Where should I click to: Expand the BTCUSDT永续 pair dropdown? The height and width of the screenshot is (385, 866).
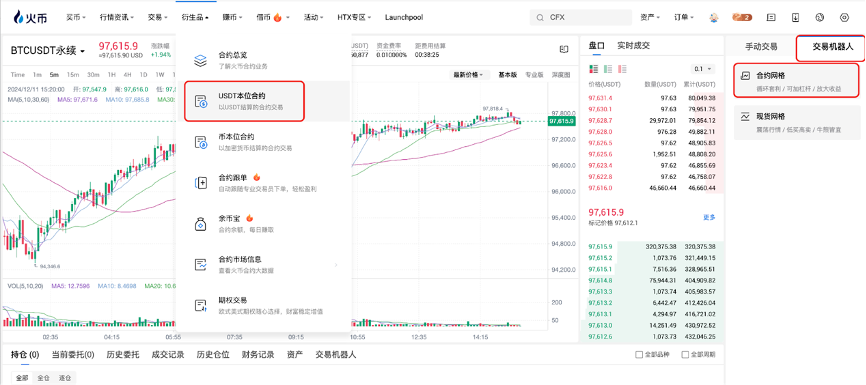[x=48, y=50]
